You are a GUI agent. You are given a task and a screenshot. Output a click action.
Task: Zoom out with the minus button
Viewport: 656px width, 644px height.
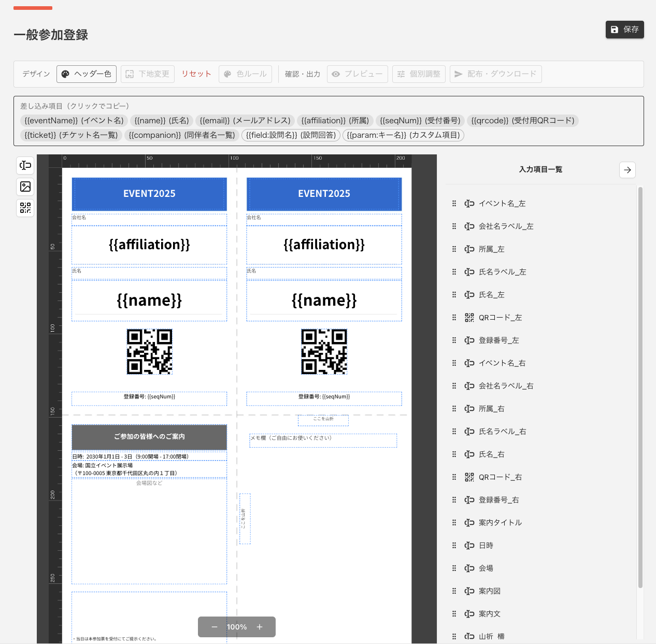tap(215, 627)
